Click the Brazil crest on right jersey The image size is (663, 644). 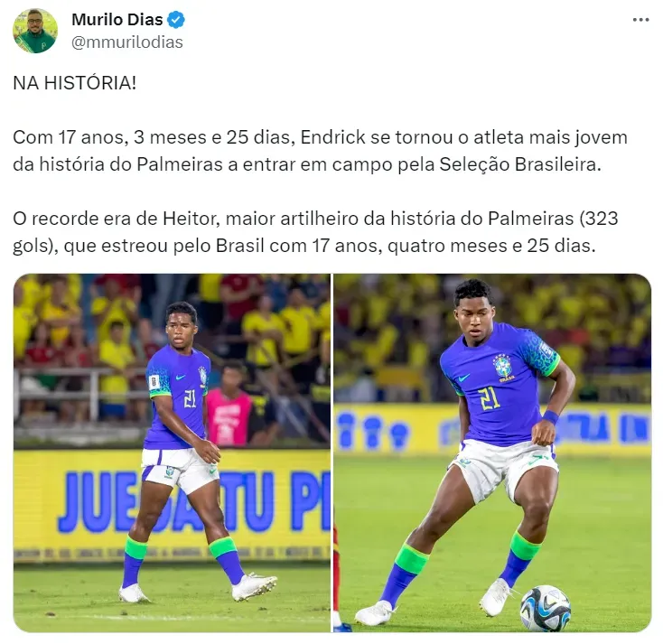[x=503, y=367]
